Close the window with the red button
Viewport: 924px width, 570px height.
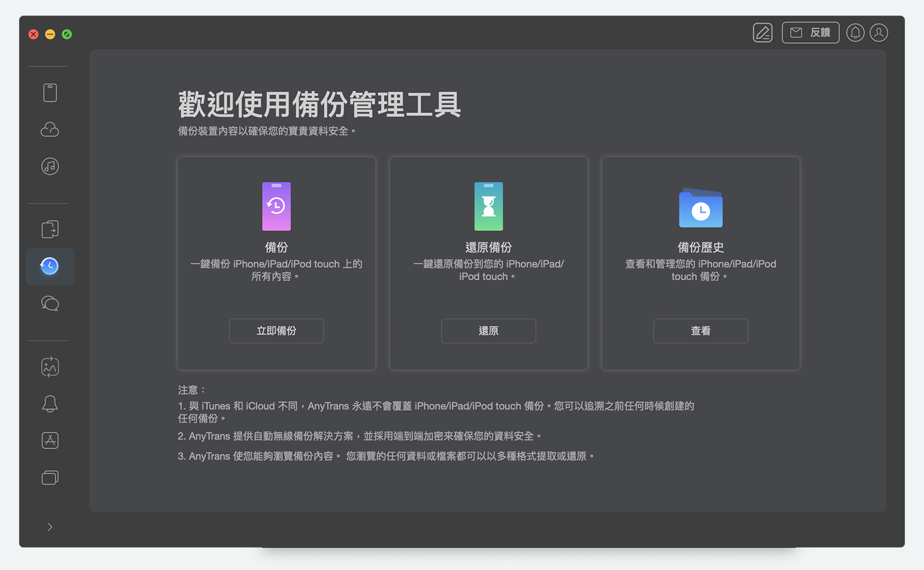[33, 34]
